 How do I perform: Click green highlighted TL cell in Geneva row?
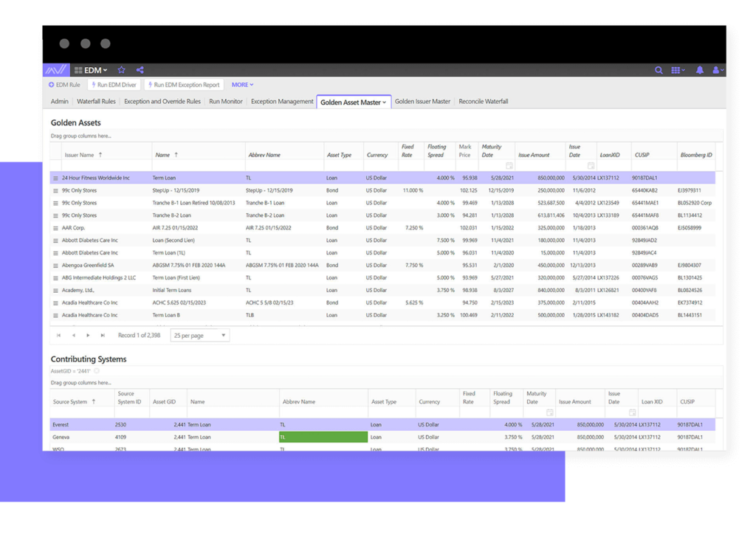[x=323, y=437]
